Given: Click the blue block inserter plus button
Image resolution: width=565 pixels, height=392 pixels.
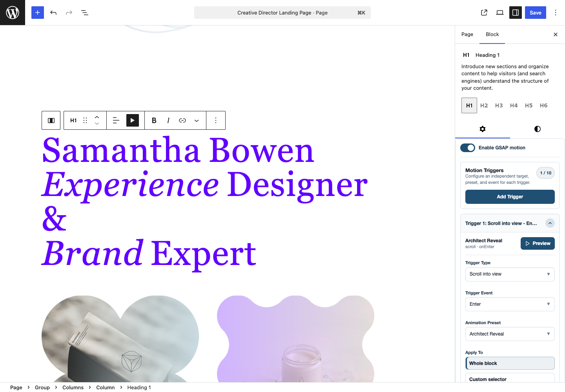Looking at the screenshot, I should point(38,13).
